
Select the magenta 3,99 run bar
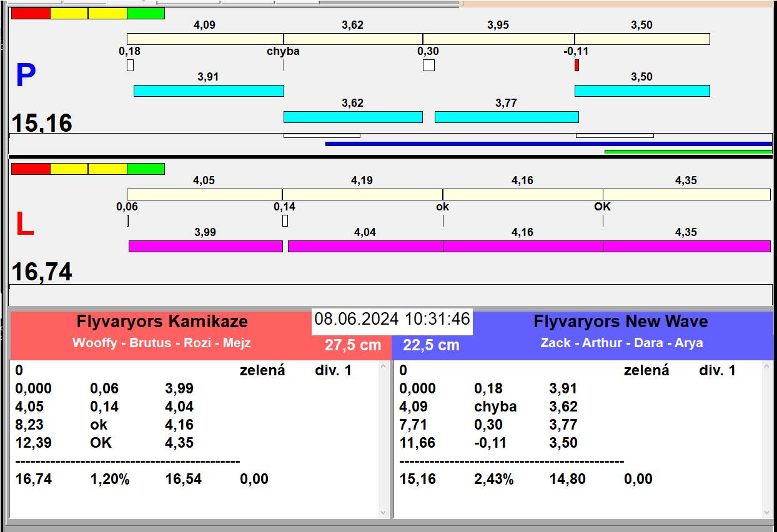[x=205, y=246]
